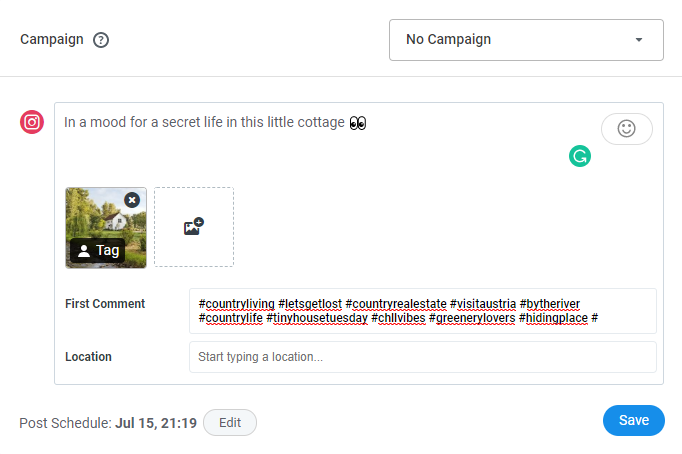
Task: Click the #tinyhousetuesday hashtag text
Action: pyautogui.click(x=316, y=318)
